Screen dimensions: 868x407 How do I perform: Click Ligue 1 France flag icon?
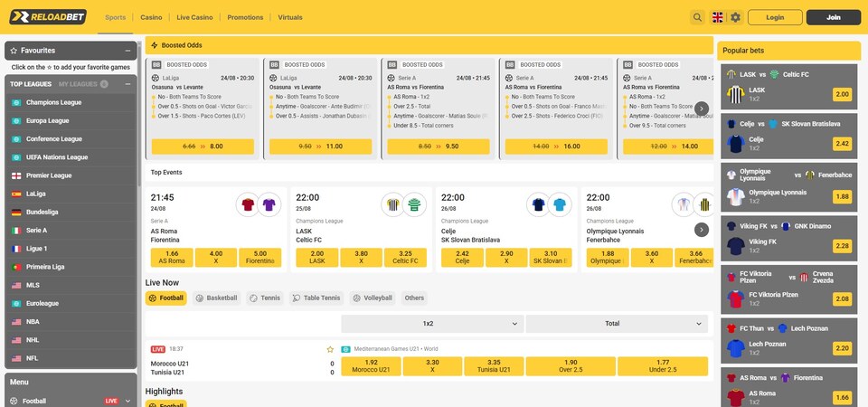tap(16, 249)
